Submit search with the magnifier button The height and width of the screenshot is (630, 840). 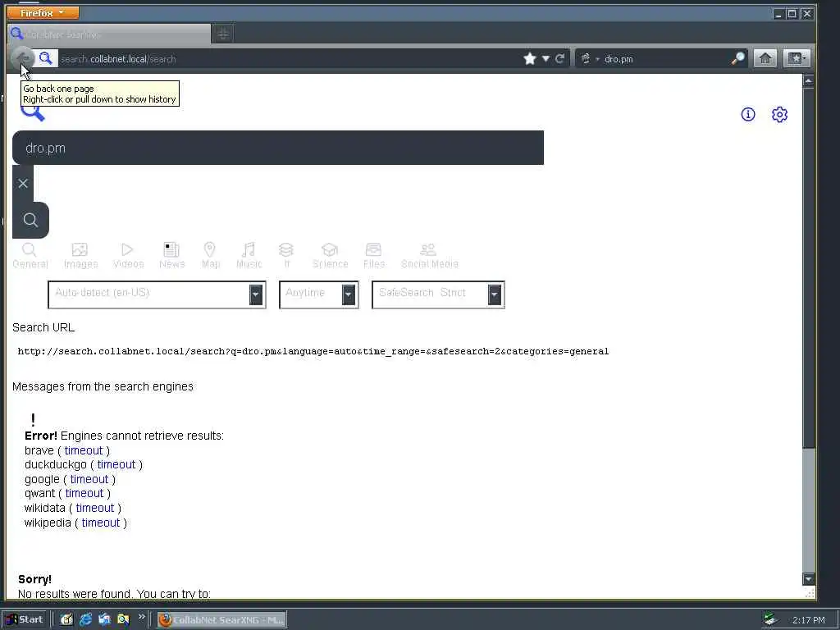pyautogui.click(x=30, y=220)
